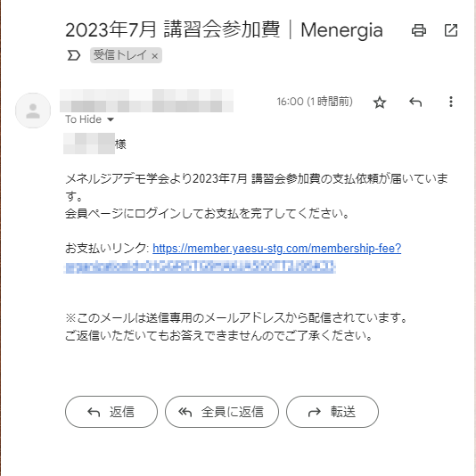Expand recipient details next to To Hide
476x476 pixels.
(x=111, y=119)
